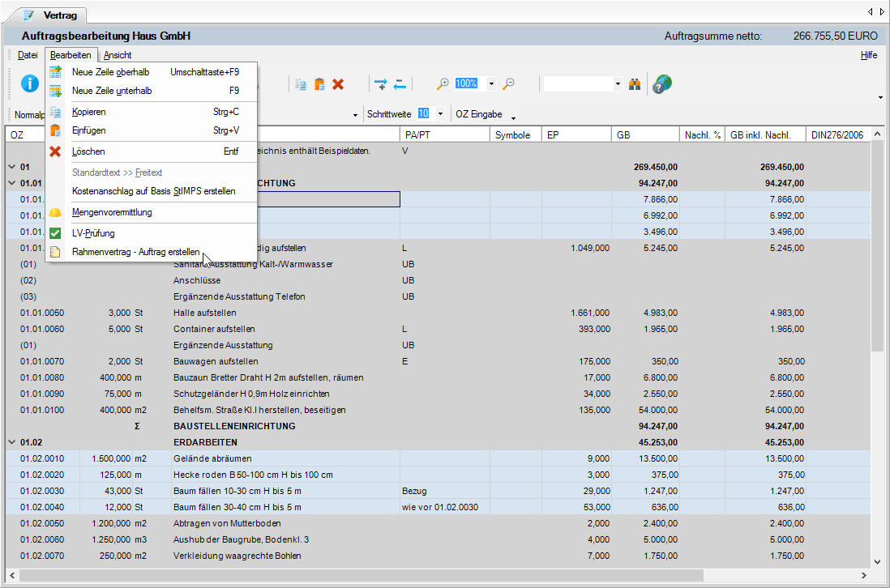The height and width of the screenshot is (588, 890).
Task: Click the zoom in magnifier icon
Action: click(442, 84)
